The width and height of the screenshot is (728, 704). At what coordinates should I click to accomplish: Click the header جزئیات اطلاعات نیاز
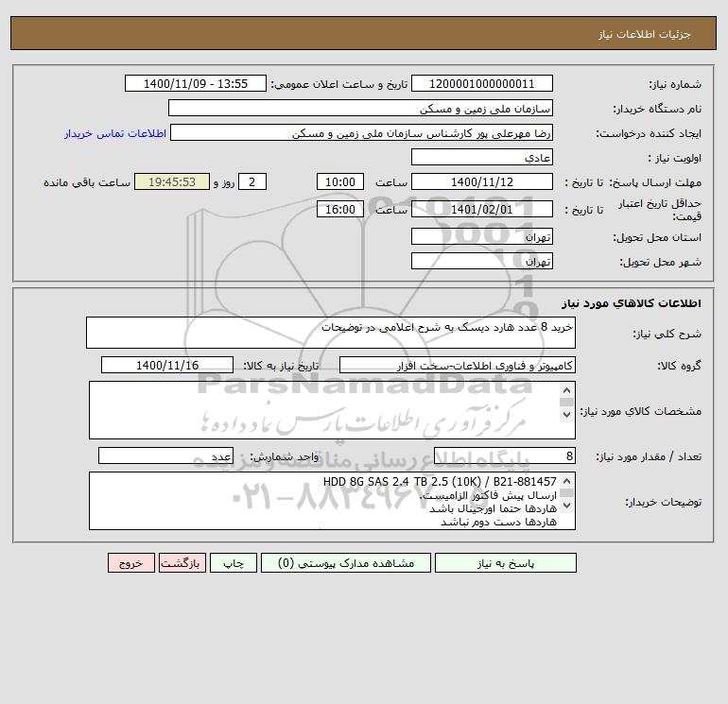point(645,34)
